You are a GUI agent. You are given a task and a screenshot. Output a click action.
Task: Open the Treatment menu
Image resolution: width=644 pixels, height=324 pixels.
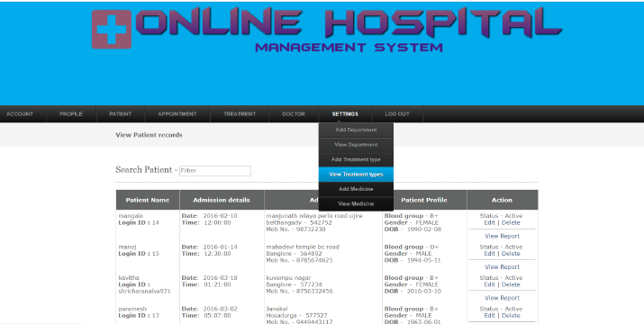pyautogui.click(x=240, y=113)
